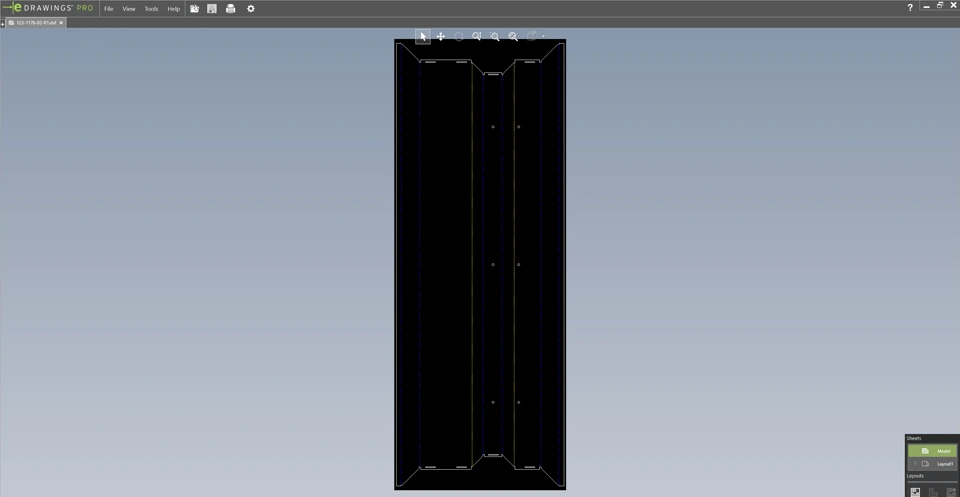The height and width of the screenshot is (497, 960).
Task: Click the view orientation cube icon
Action: [x=532, y=37]
